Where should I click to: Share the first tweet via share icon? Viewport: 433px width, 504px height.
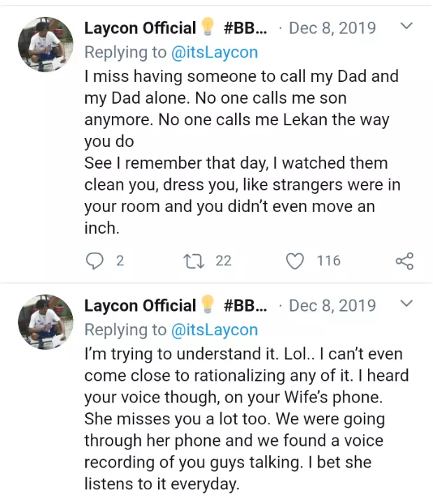pyautogui.click(x=404, y=261)
